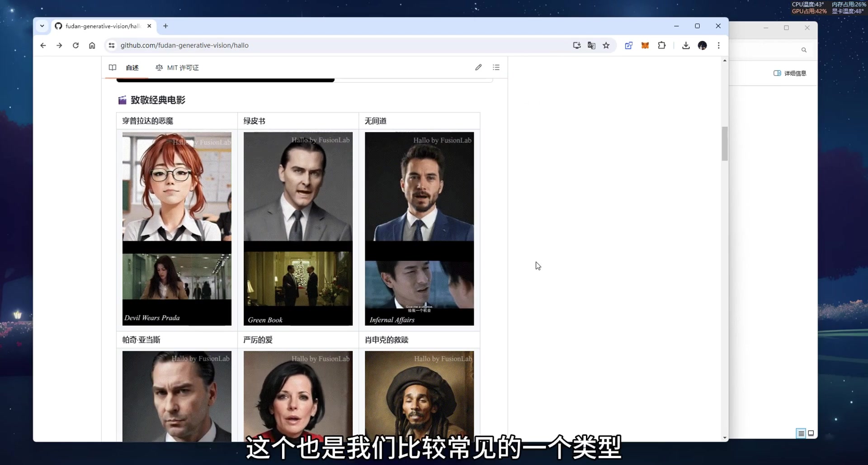Viewport: 868px width, 465px height.
Task: Open the tab search dropdown arrow
Action: (42, 26)
